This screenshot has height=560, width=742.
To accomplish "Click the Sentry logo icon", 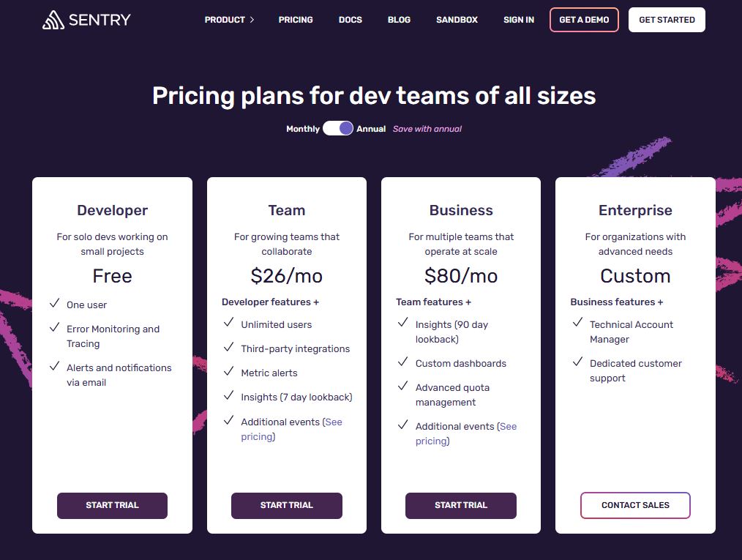I will click(x=53, y=20).
